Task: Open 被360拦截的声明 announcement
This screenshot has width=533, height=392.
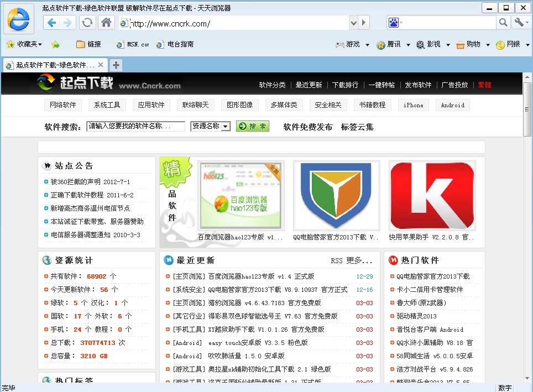Action: coord(90,182)
